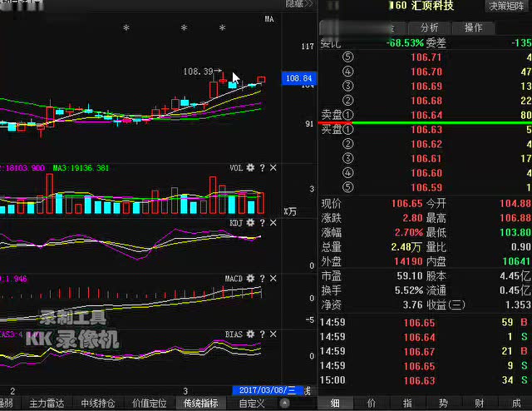Click the 14:59 trade row at 106.67
532x411 pixels.
pyautogui.click(x=426, y=351)
